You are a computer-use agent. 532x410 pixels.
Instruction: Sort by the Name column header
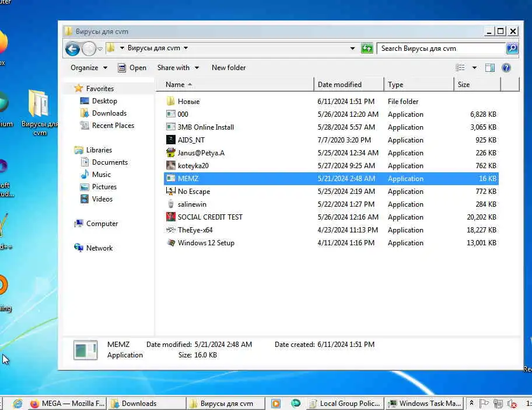(x=235, y=85)
